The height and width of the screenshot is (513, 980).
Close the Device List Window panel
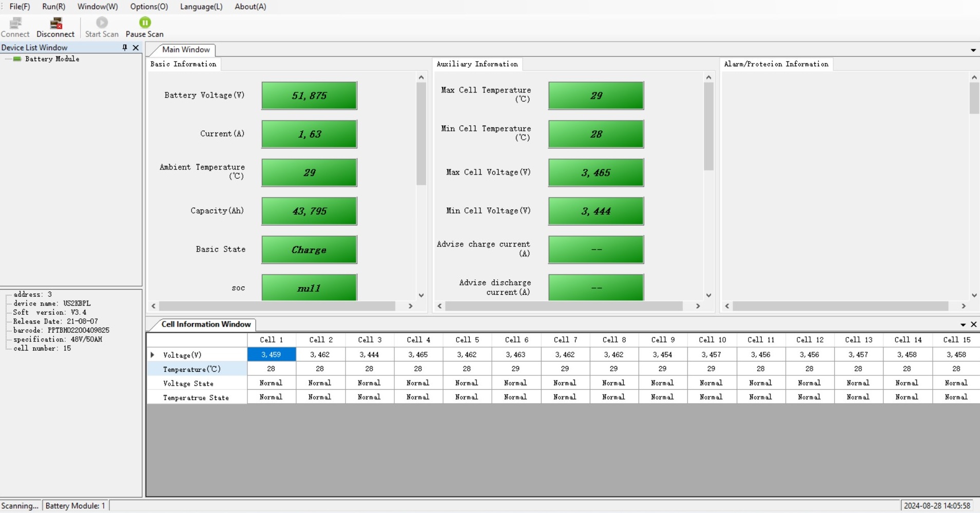click(136, 47)
